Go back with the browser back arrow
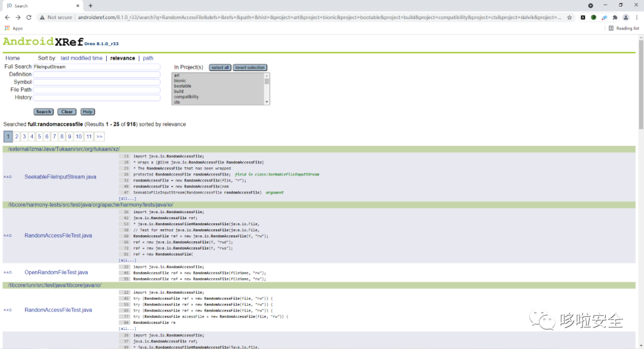This screenshot has width=644, height=349. pos(7,17)
